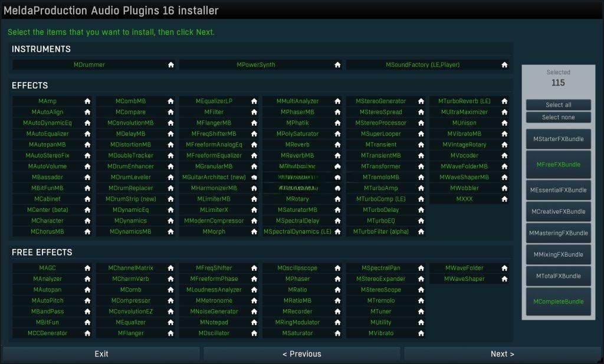Exit the installer
This screenshot has height=364, width=604.
pos(101,354)
